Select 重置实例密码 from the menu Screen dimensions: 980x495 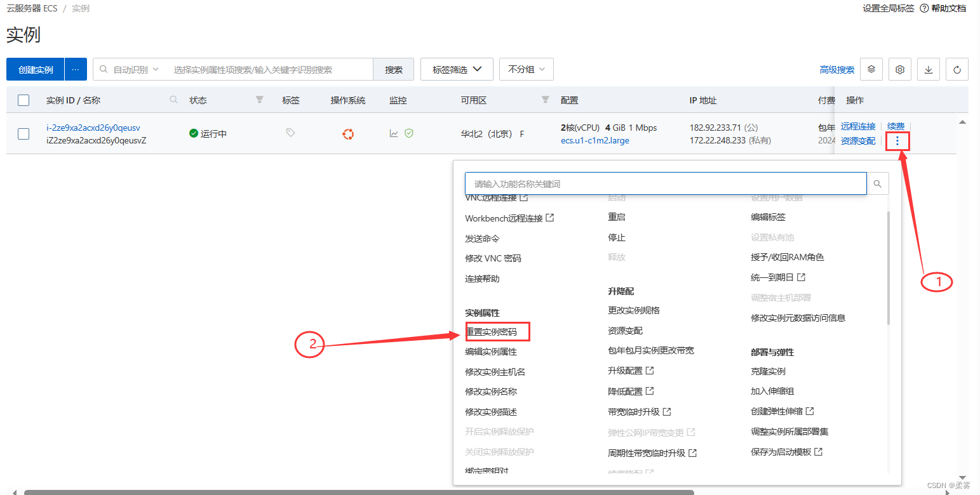pyautogui.click(x=491, y=332)
